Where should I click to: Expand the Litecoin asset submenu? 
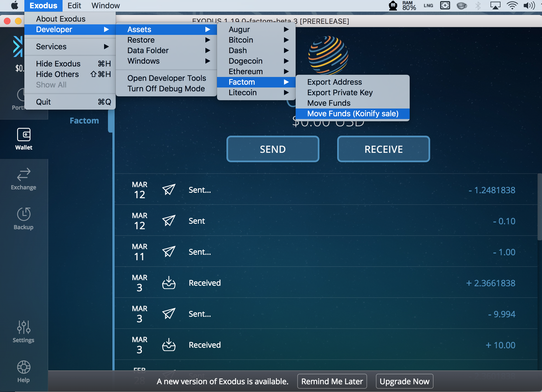[256, 92]
